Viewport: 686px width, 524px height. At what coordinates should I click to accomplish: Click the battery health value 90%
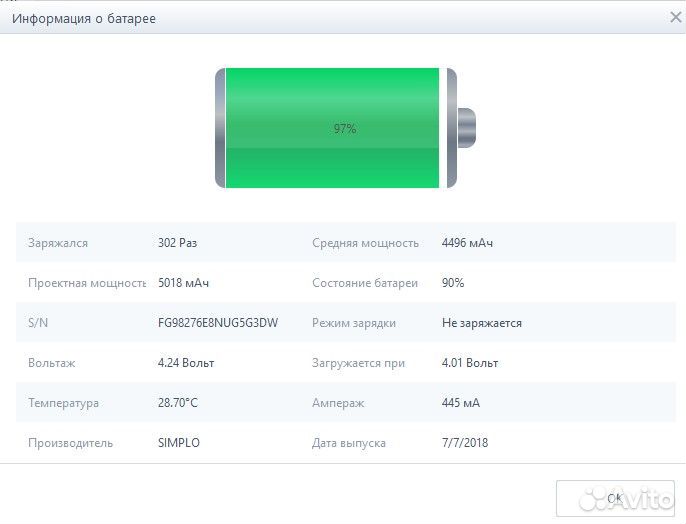(453, 283)
